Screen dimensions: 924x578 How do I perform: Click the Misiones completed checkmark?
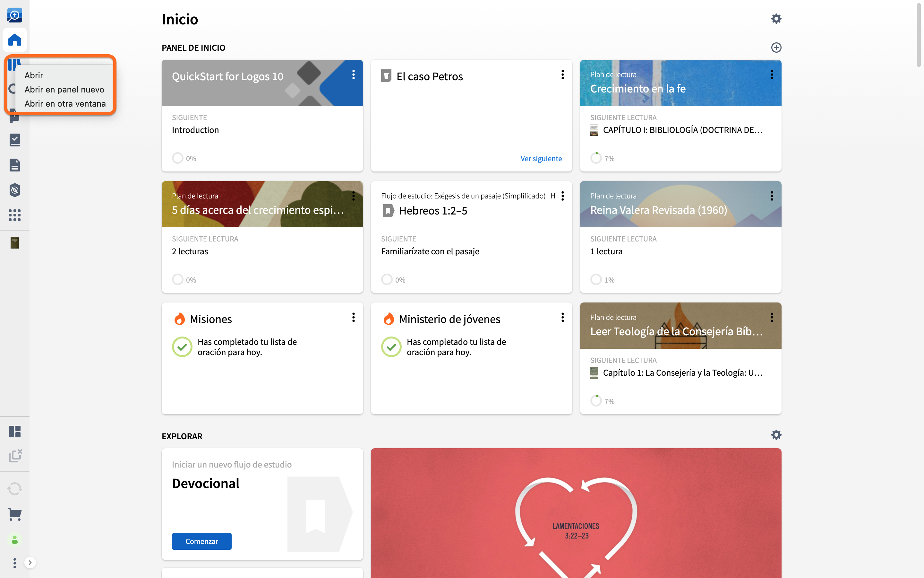[x=182, y=347]
